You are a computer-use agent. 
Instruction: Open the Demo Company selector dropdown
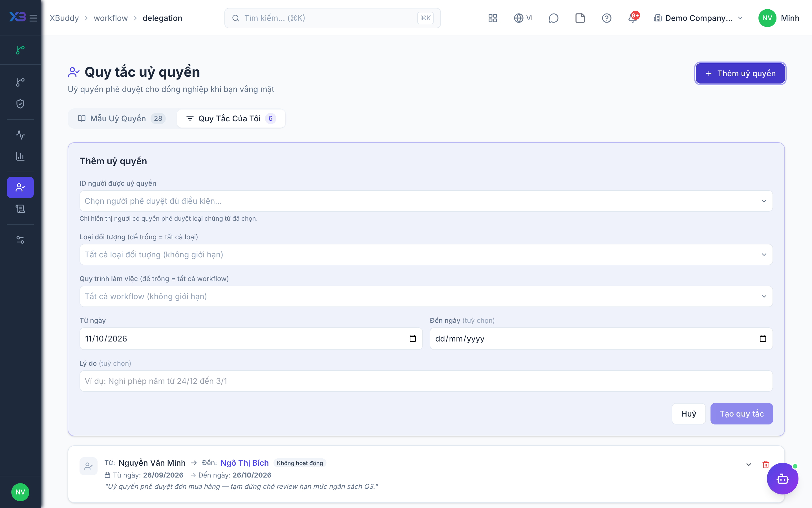point(698,18)
